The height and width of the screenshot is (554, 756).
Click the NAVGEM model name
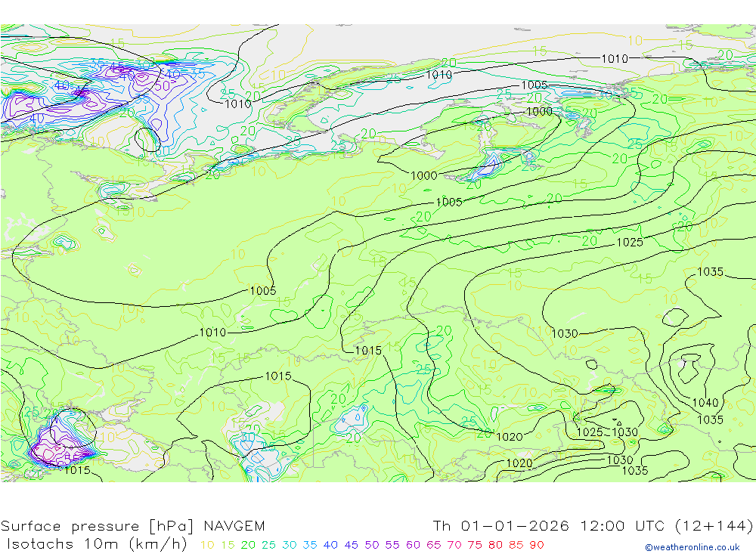[x=234, y=526]
